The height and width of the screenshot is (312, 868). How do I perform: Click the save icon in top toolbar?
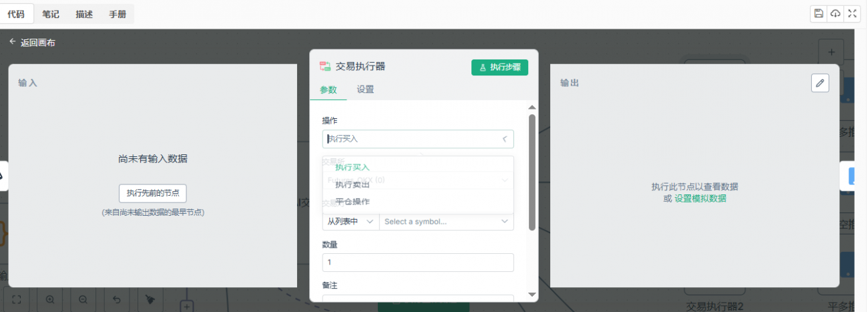pos(818,13)
